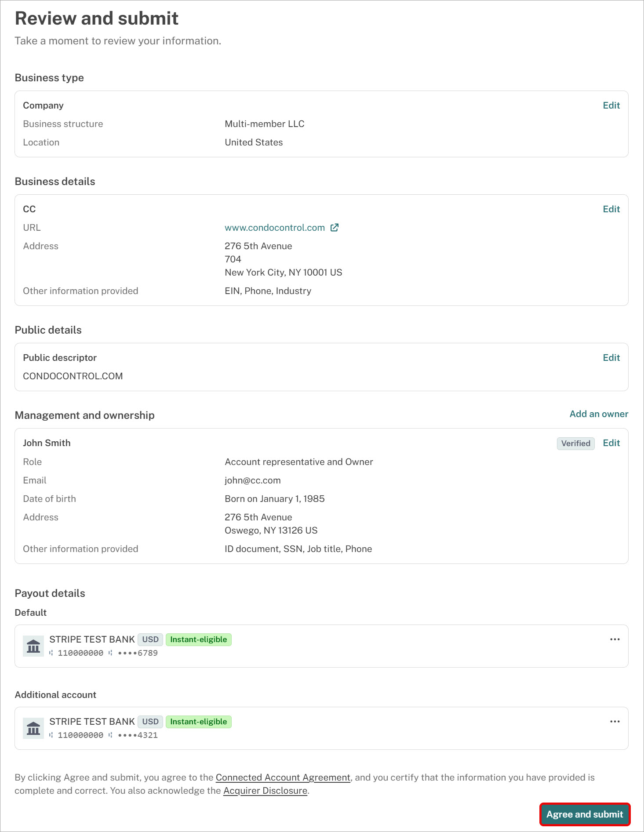Select the text 'Multi-member LLC'

pyautogui.click(x=265, y=124)
